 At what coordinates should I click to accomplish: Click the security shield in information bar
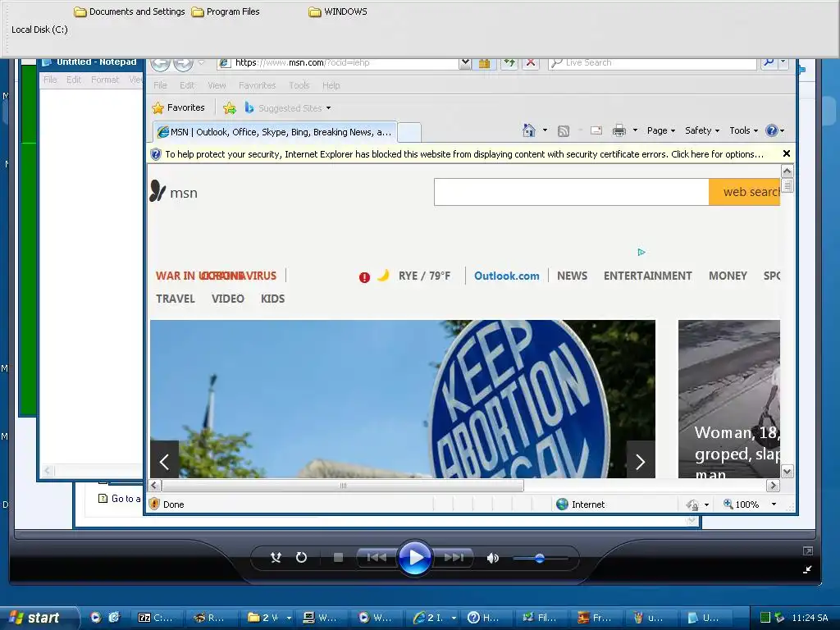[x=155, y=154]
